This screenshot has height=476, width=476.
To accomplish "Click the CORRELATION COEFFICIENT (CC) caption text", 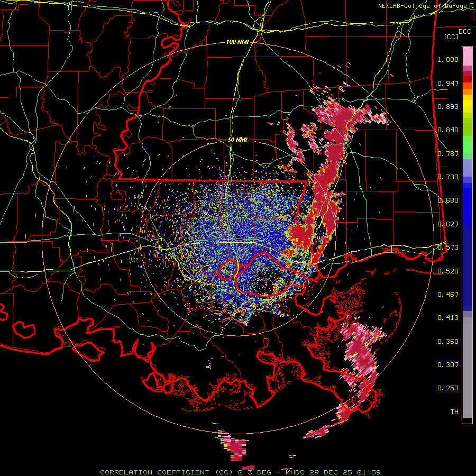I will point(167,472).
